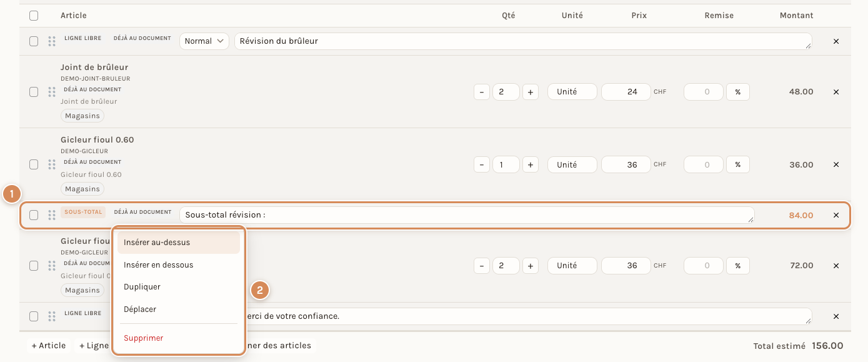Viewport: 868px width, 362px height.
Task: Click the orange SOUS-TOTAL badge
Action: click(x=83, y=213)
